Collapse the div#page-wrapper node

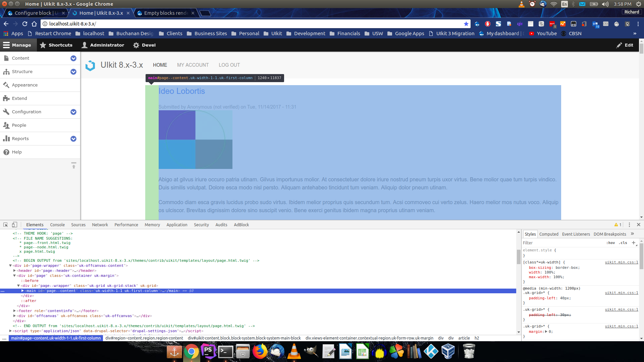(10, 265)
